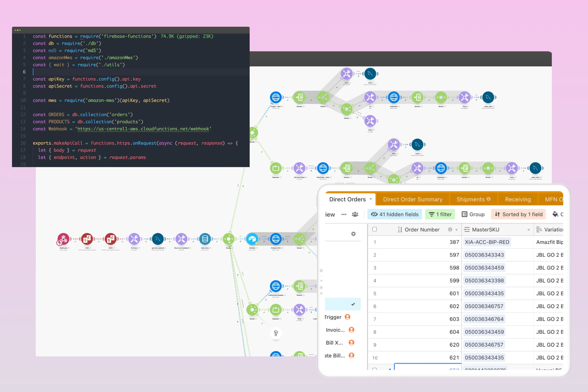Tick the checkbox on the last visible row

[x=375, y=368]
